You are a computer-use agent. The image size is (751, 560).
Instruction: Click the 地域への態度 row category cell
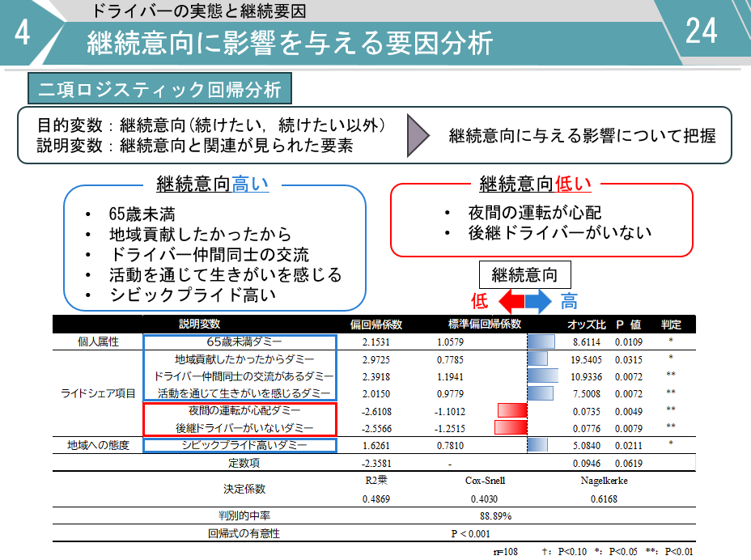[x=98, y=445]
